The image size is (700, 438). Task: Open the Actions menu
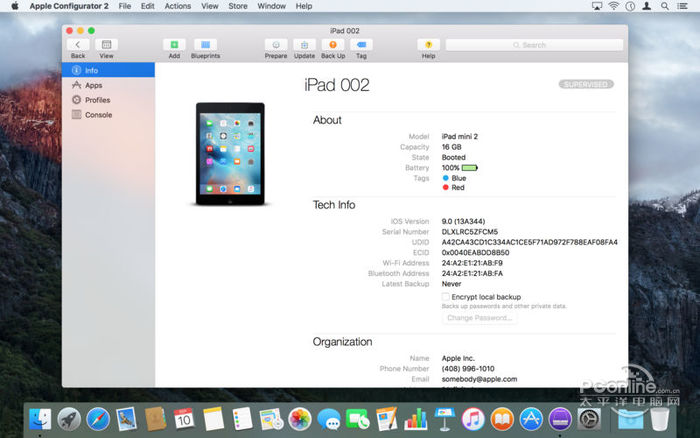178,6
